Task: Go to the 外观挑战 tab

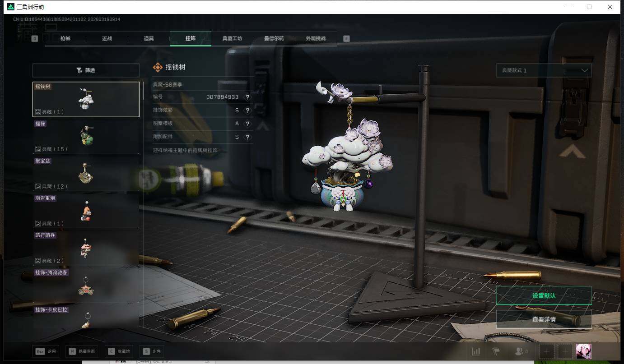Action: (x=316, y=39)
